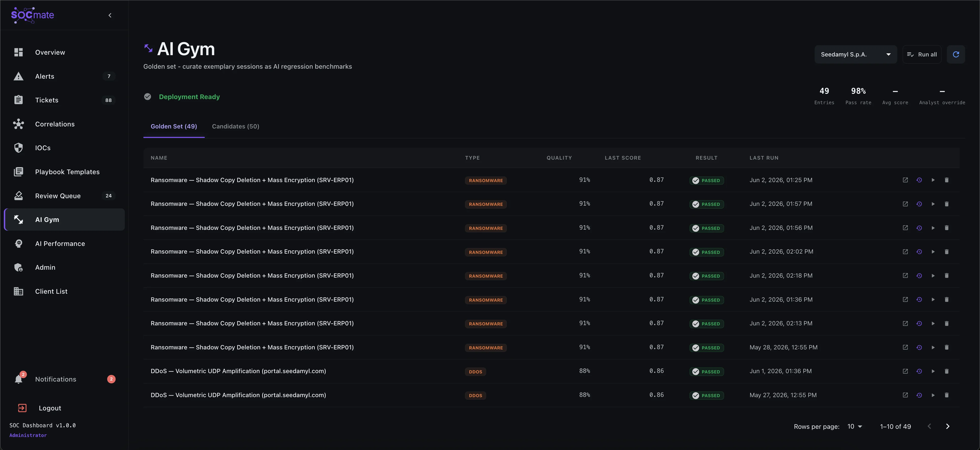Viewport: 980px width, 450px height.
Task: Sort the table by the NAME column header
Action: [x=159, y=158]
